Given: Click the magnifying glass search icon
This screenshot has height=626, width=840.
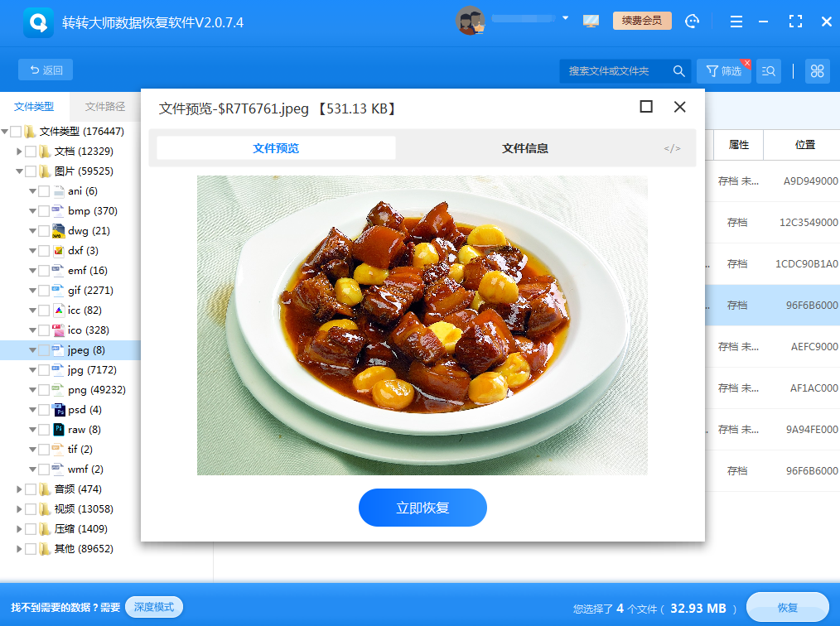Looking at the screenshot, I should (678, 70).
